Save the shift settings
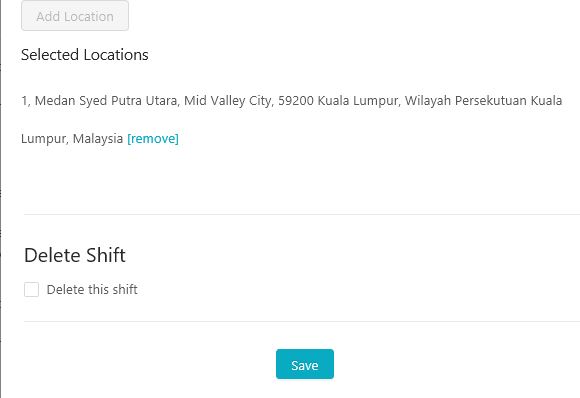The height and width of the screenshot is (398, 580). pos(305,364)
